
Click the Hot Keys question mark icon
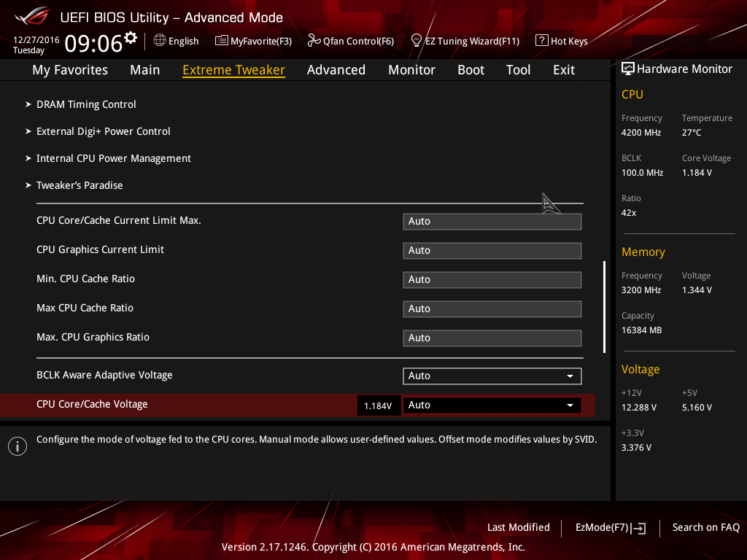click(x=542, y=41)
